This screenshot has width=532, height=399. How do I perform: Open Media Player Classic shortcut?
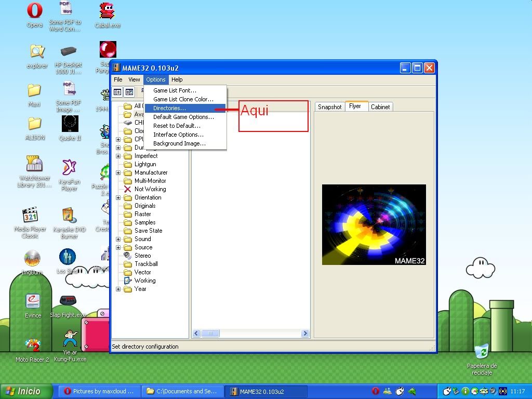(x=30, y=222)
